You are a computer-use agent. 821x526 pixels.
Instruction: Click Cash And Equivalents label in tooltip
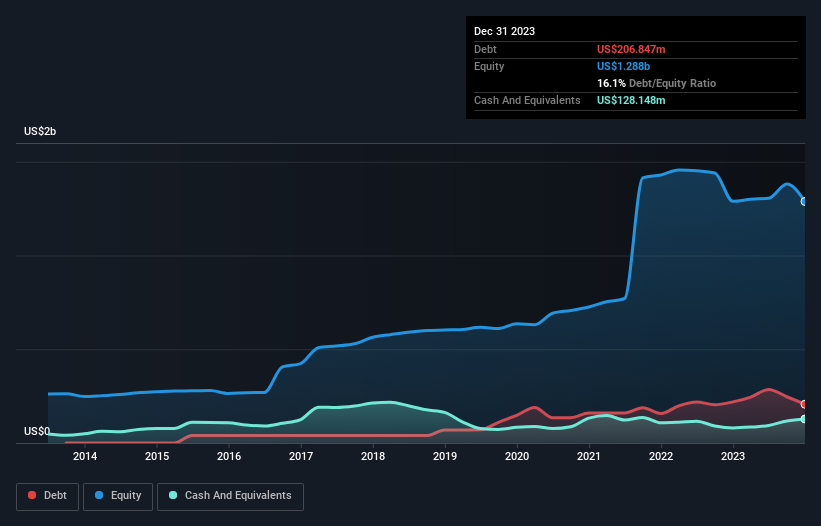[527, 100]
